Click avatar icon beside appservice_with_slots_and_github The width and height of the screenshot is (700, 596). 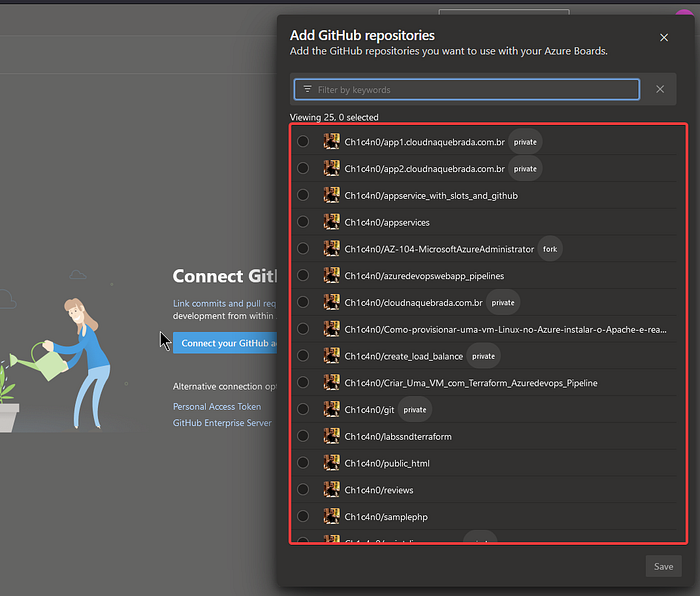tap(331, 195)
